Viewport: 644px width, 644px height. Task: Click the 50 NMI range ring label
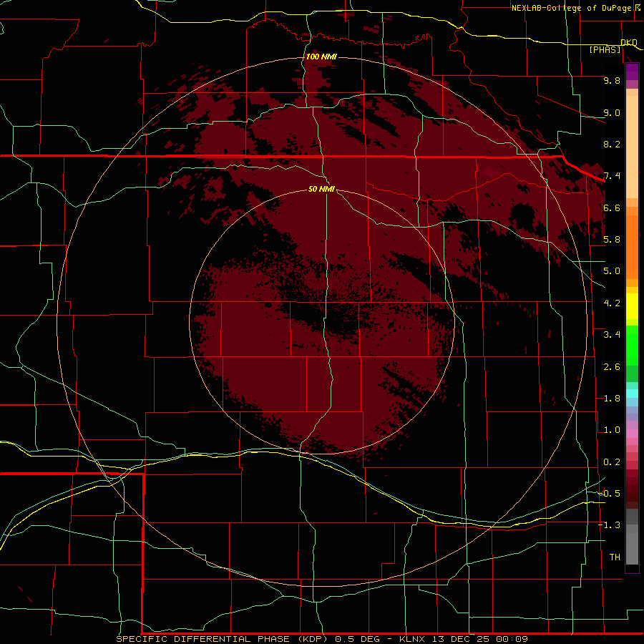coord(321,189)
